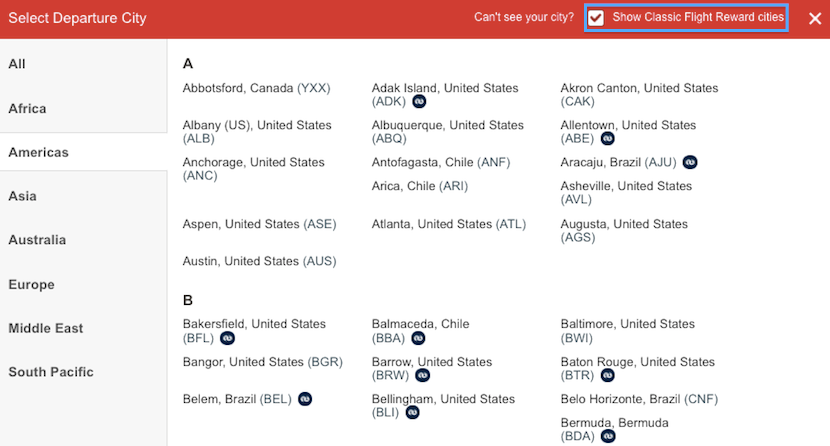830x446 pixels.
Task: Open the South Pacific region tab
Action: pyautogui.click(x=51, y=372)
